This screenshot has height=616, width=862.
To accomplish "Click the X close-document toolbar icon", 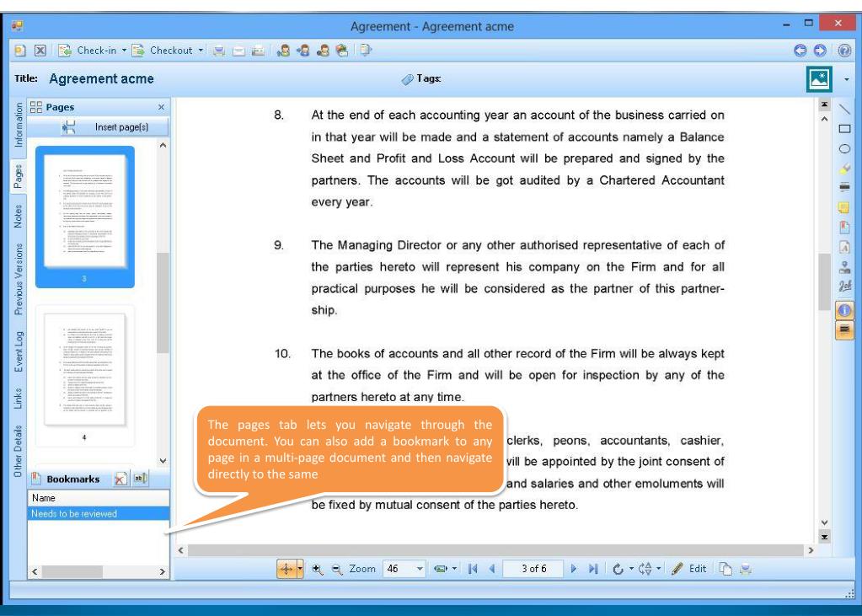I will click(40, 51).
